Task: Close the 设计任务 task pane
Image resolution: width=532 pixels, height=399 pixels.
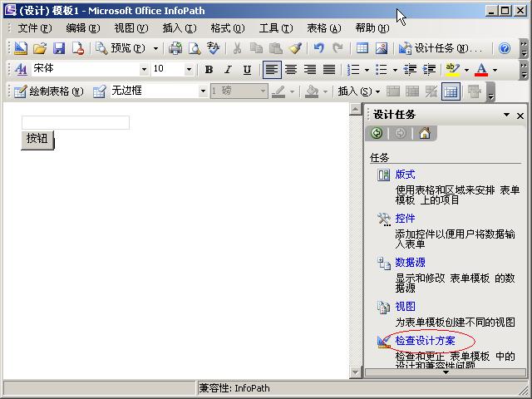Action: (x=520, y=116)
